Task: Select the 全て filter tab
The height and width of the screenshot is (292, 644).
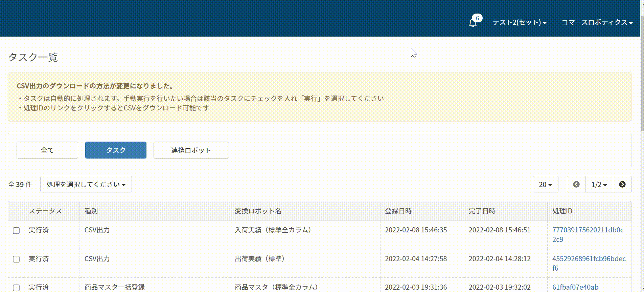Action: click(47, 150)
